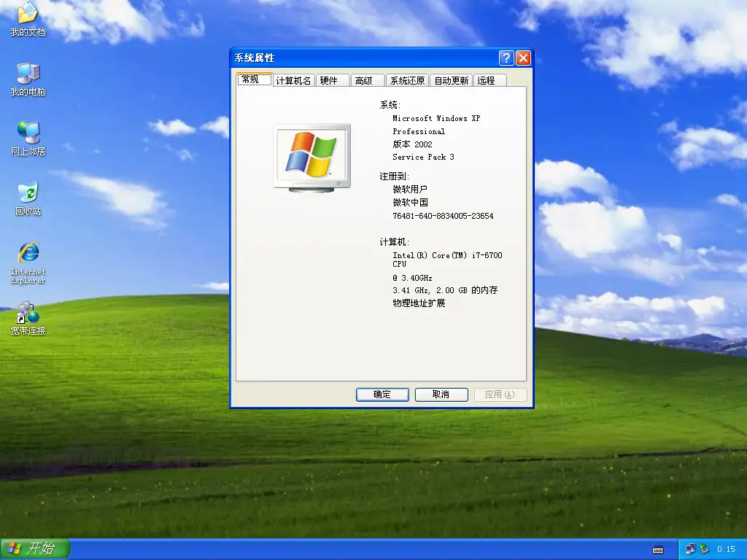Click the taskbar clock showing 0:15
747x560 pixels.
[x=726, y=549]
